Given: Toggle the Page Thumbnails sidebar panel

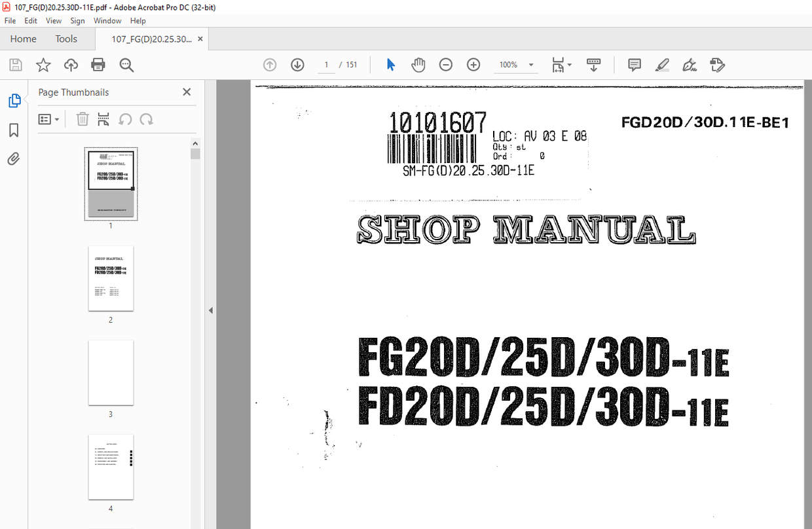Looking at the screenshot, I should point(14,100).
